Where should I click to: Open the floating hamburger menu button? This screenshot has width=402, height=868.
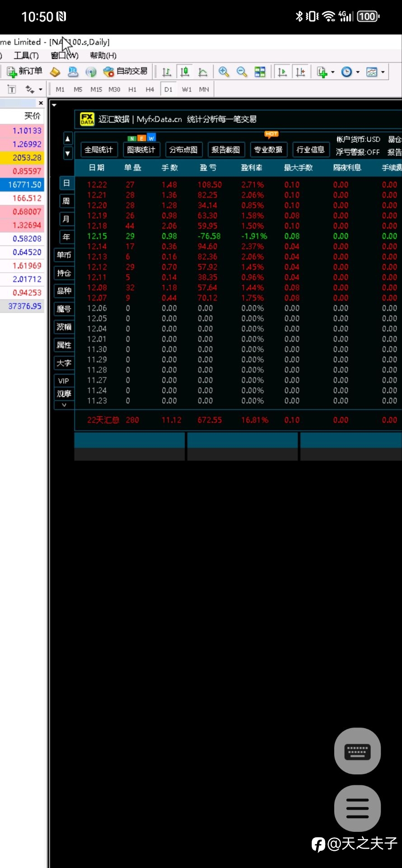click(x=357, y=808)
